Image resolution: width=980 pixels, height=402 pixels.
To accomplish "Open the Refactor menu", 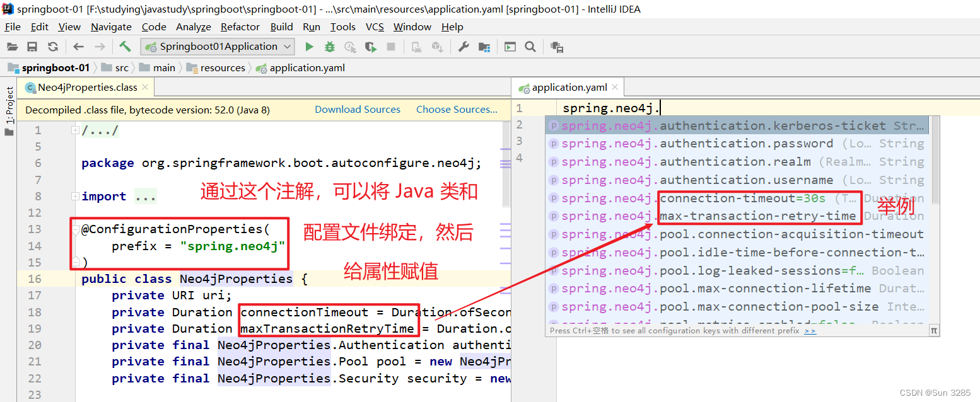I will pyautogui.click(x=240, y=26).
